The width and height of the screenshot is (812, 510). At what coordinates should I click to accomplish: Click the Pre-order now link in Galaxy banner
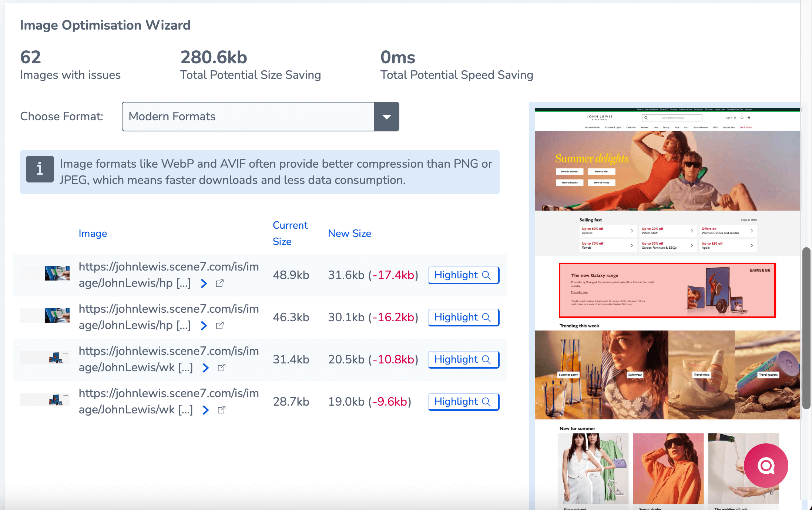(x=579, y=292)
